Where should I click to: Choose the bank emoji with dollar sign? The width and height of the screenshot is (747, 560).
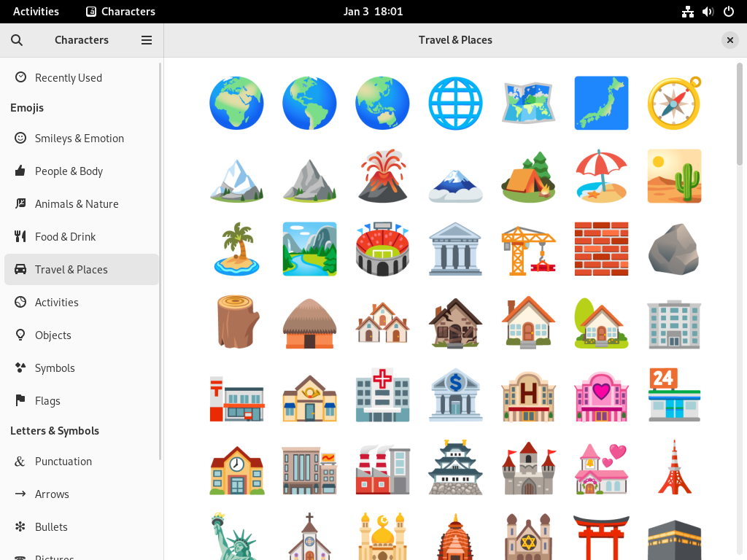point(455,394)
